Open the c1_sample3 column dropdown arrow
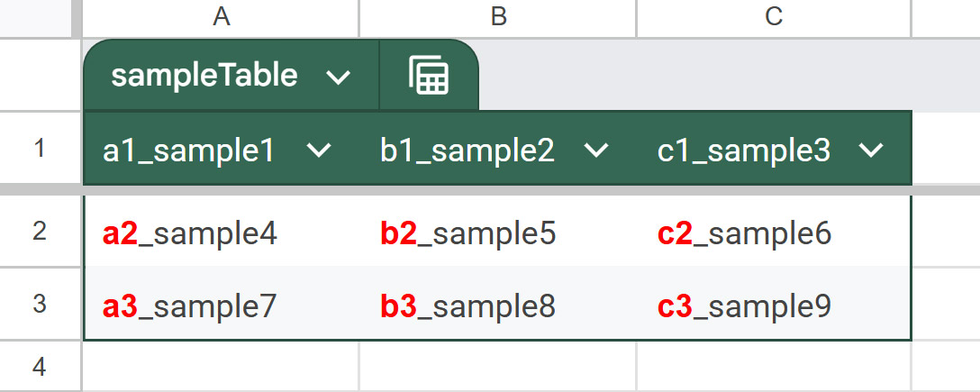Screen dimensions: 980x392 click(871, 150)
